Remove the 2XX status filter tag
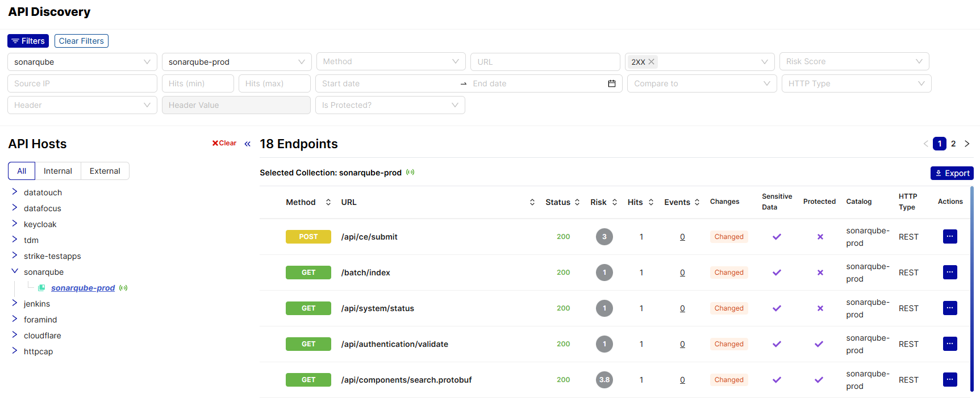Viewport: 980px width, 398px height. [x=652, y=61]
